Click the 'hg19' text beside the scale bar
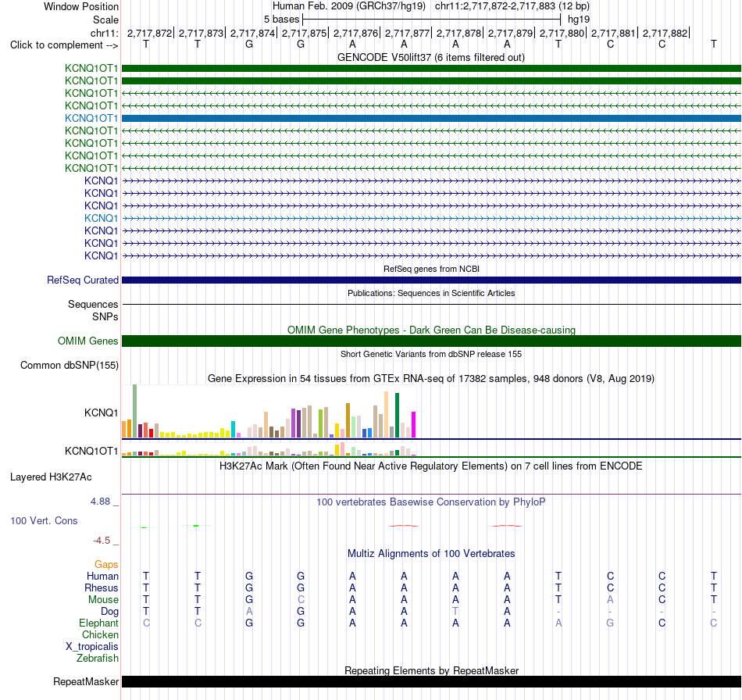 point(579,20)
